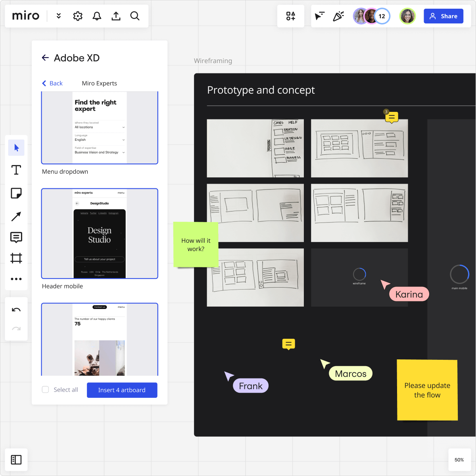Open the 50% zoom level control
Viewport: 476px width, 476px height.
click(459, 460)
